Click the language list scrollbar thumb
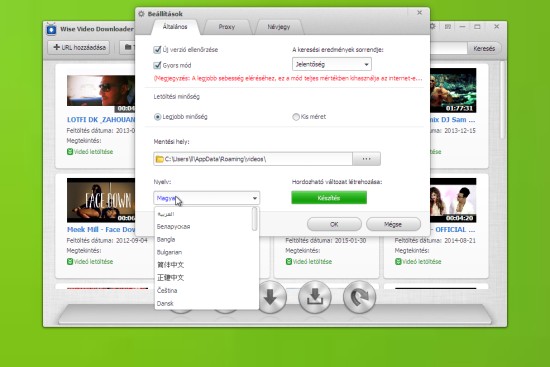The height and width of the screenshot is (367, 550). click(255, 219)
